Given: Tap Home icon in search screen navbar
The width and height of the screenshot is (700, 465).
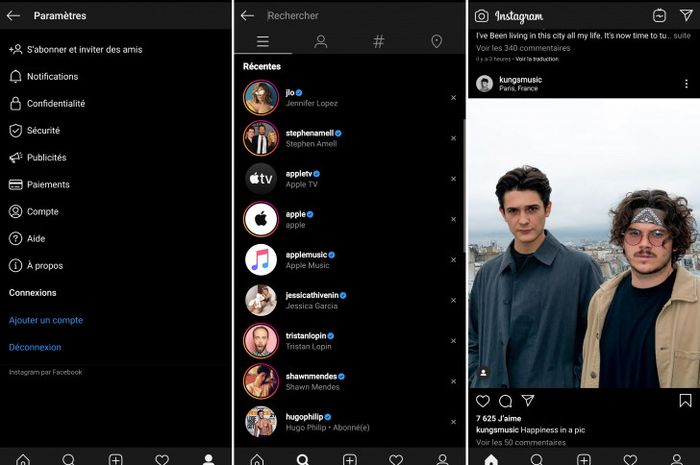Looking at the screenshot, I should [x=257, y=459].
